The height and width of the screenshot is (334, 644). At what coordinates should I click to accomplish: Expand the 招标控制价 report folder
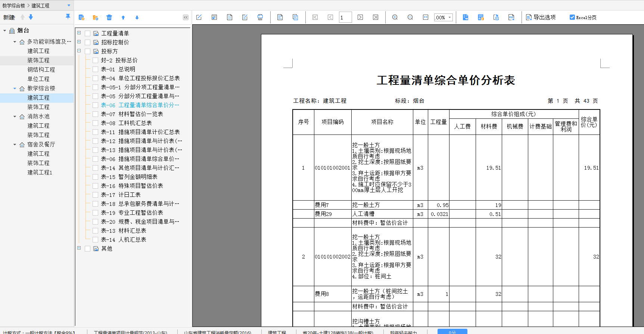click(x=79, y=42)
